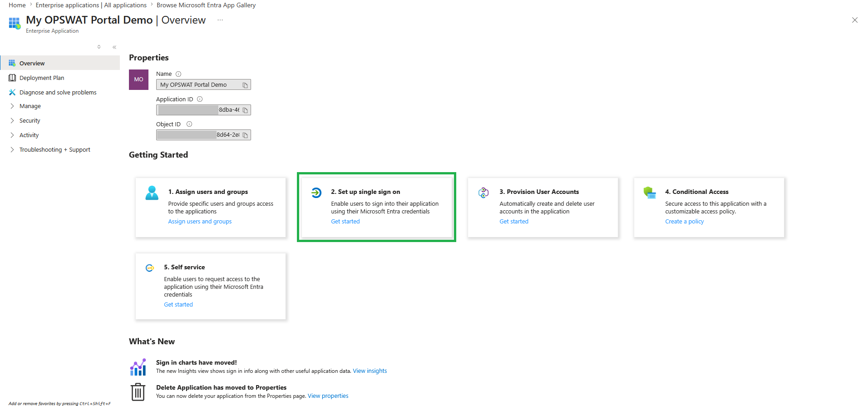
Task: Click the Overview grid icon in sidebar
Action: [12, 63]
